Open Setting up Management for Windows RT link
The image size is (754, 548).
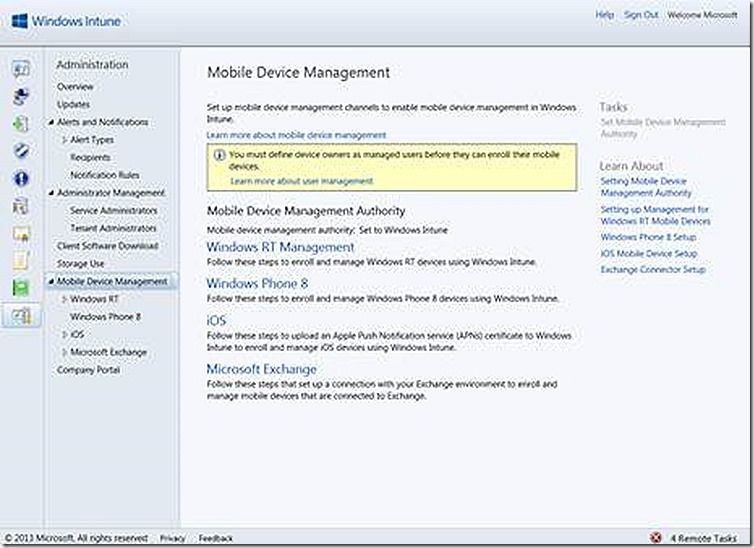(x=655, y=215)
